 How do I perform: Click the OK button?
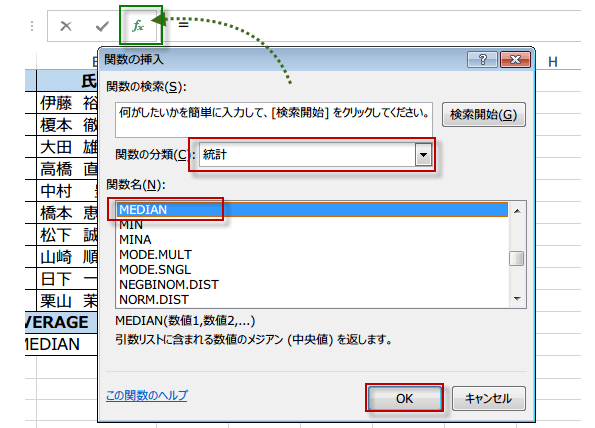pyautogui.click(x=405, y=398)
